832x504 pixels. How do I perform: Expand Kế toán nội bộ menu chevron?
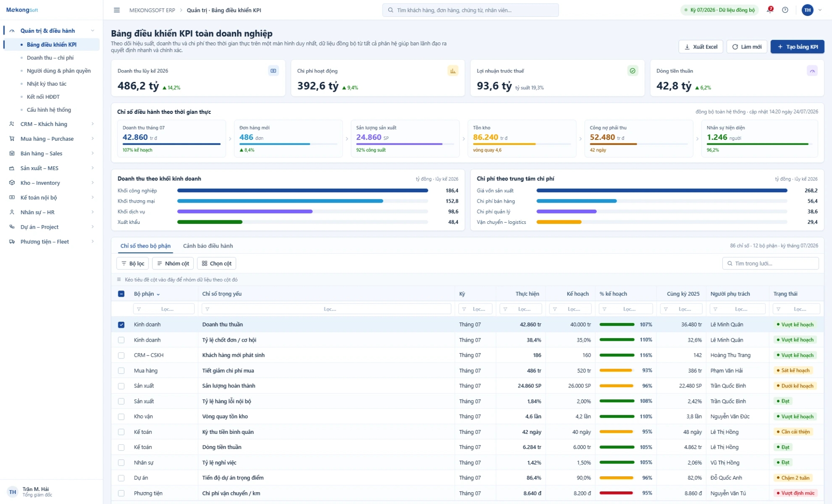92,197
